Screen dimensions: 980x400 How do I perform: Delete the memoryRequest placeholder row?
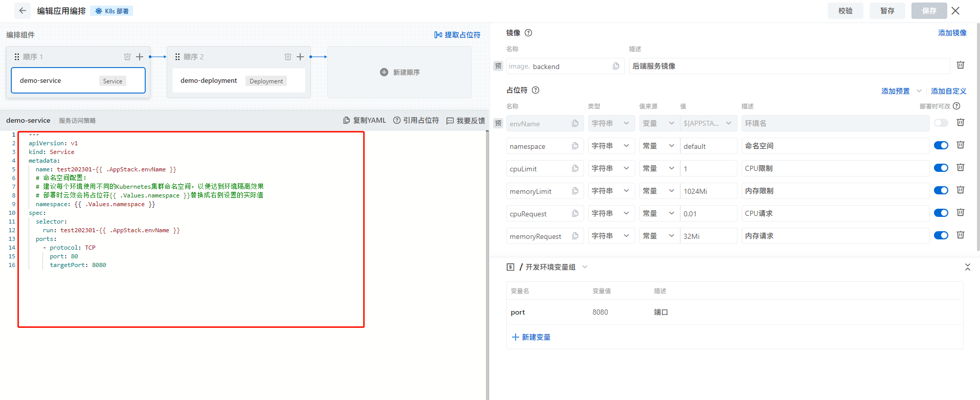[x=961, y=235]
